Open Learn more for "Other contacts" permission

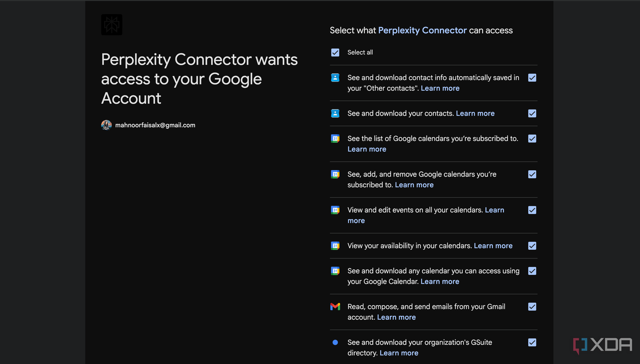point(440,88)
